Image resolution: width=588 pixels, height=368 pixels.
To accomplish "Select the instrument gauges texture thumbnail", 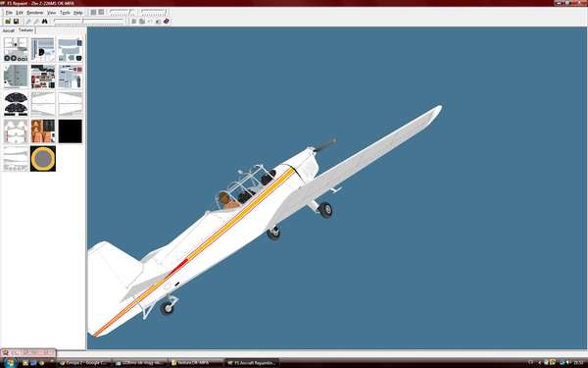I will click(x=16, y=104).
